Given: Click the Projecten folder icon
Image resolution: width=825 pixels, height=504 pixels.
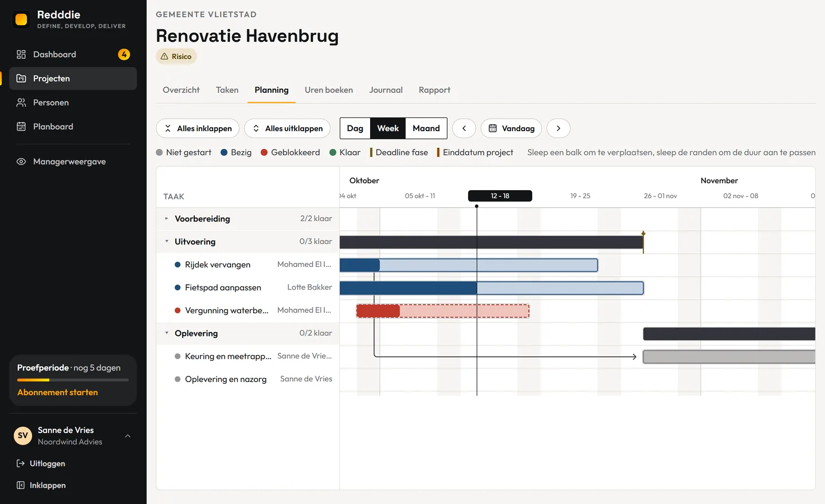Looking at the screenshot, I should tap(21, 78).
